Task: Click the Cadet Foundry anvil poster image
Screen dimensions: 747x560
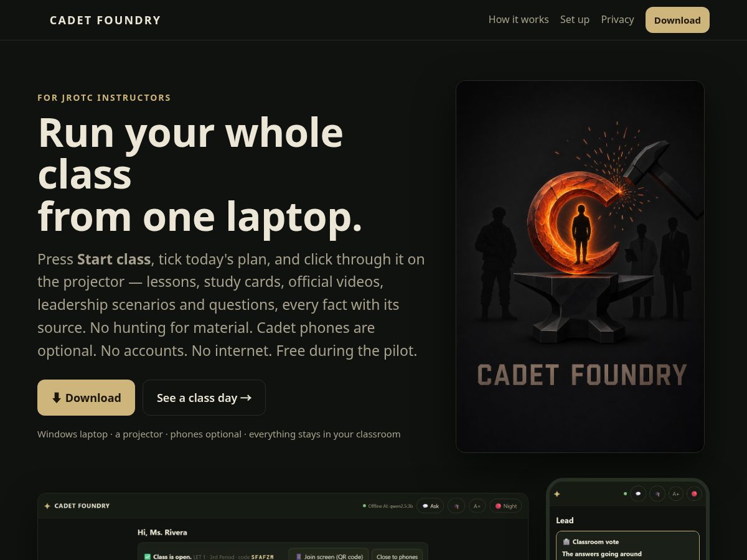Action: [x=580, y=266]
